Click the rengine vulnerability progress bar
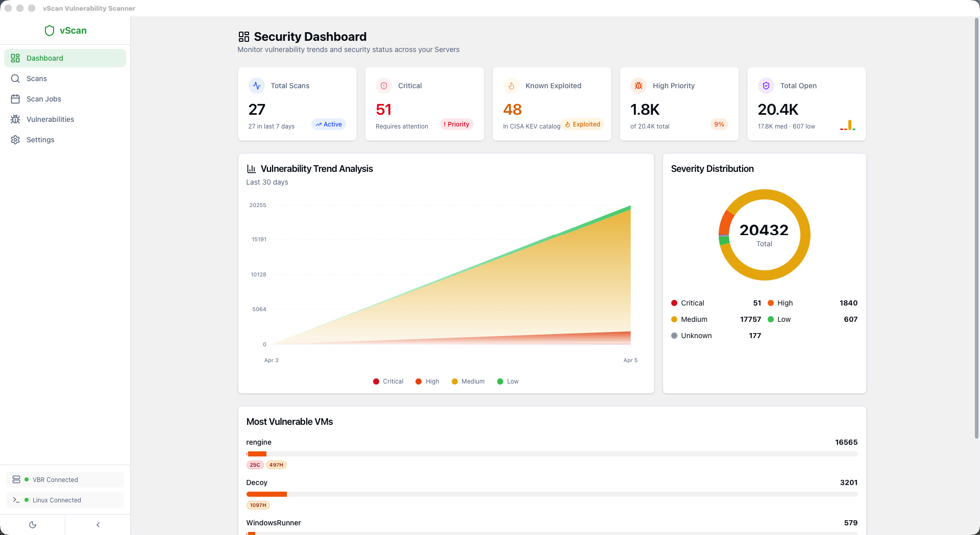Viewport: 980px width, 535px height. click(x=552, y=454)
